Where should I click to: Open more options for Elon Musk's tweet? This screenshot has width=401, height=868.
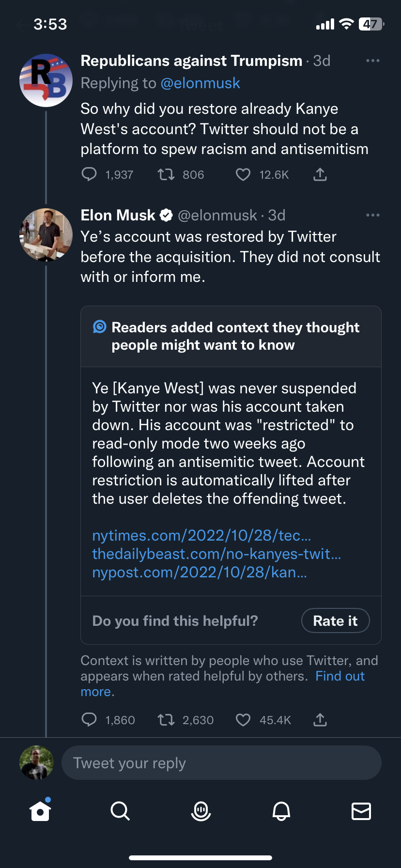[372, 215]
